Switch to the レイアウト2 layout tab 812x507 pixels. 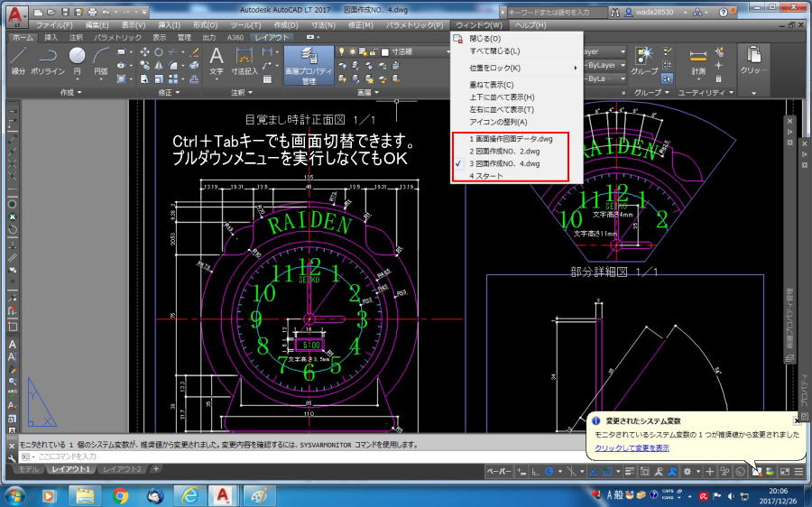[122, 469]
